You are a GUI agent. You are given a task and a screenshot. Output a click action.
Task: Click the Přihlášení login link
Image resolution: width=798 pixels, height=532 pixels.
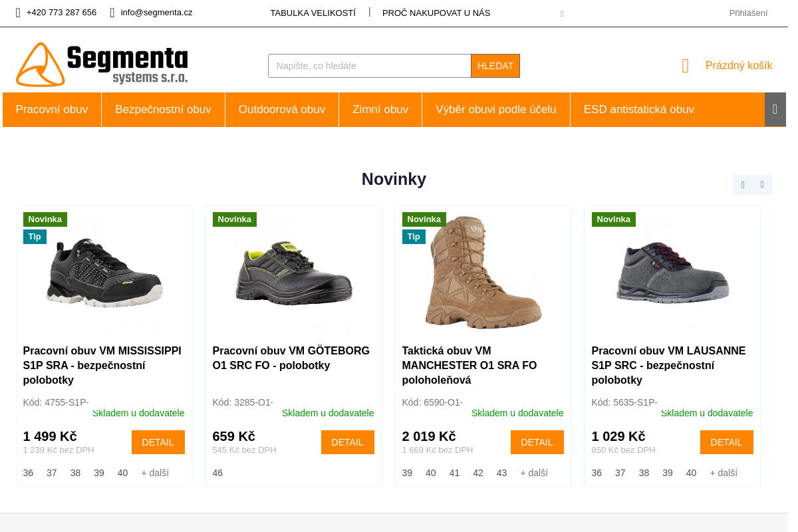click(x=748, y=13)
